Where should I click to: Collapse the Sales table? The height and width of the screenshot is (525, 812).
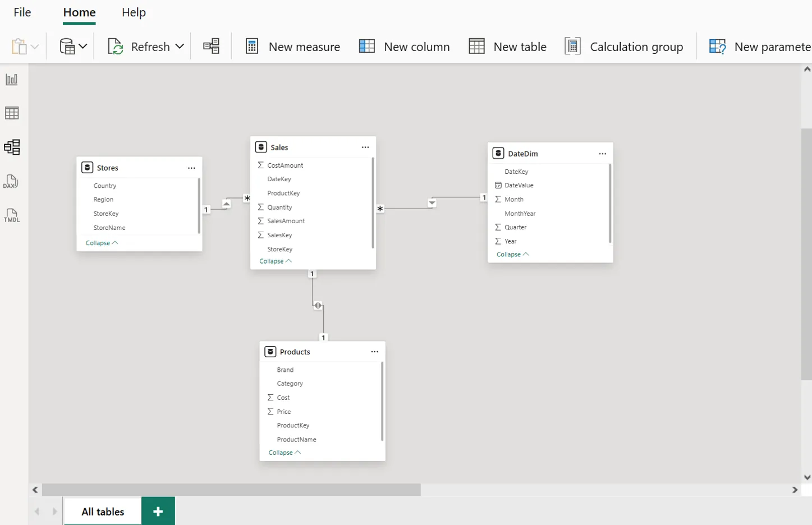click(276, 261)
